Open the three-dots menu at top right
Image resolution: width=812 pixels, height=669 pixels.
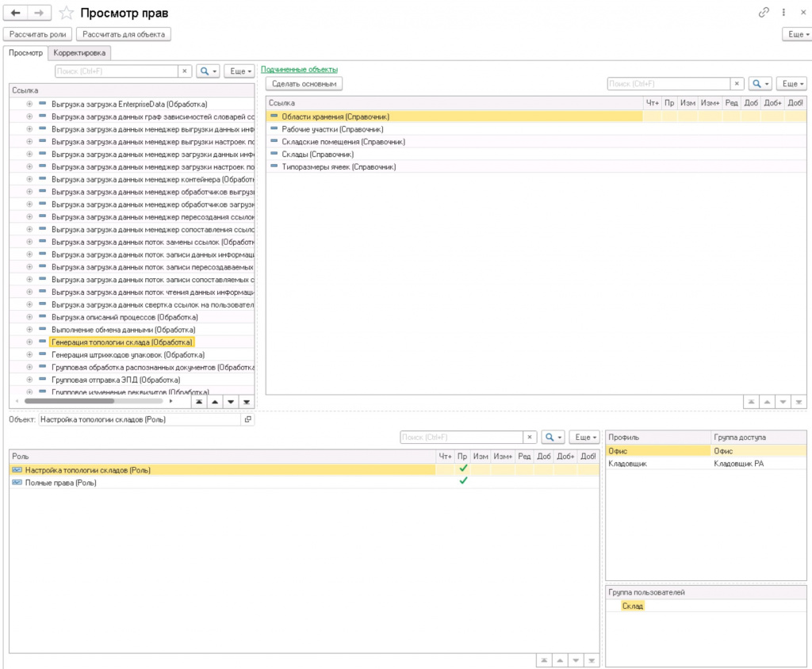point(783,13)
